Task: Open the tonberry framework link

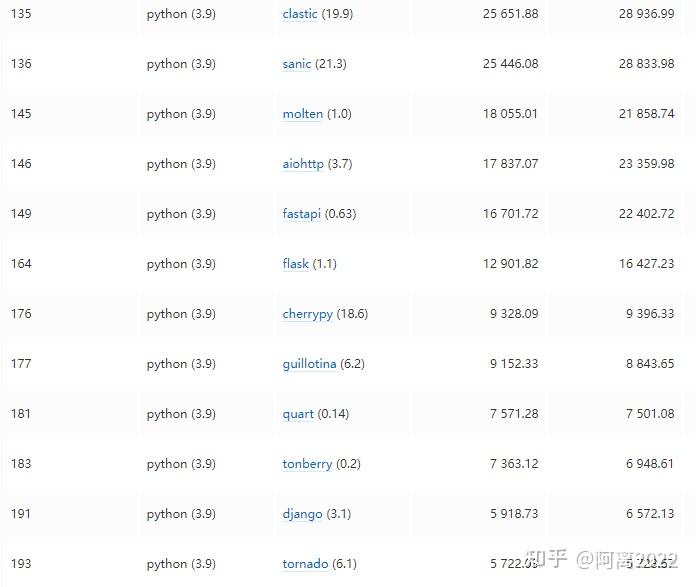Action: coord(307,464)
